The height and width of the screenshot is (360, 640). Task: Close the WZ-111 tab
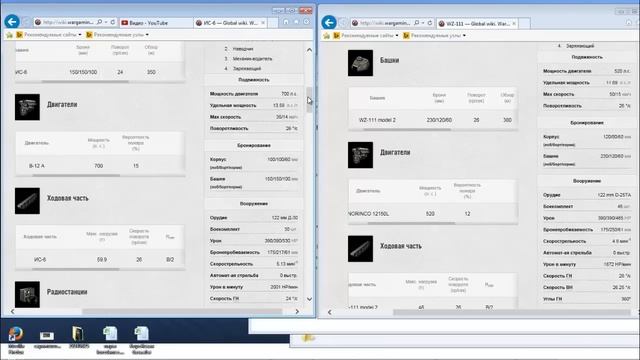pos(513,24)
